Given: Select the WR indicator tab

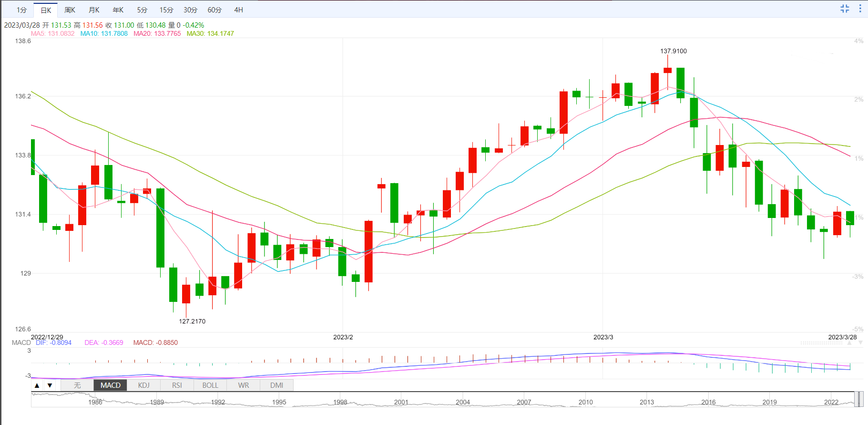Looking at the screenshot, I should (x=244, y=385).
